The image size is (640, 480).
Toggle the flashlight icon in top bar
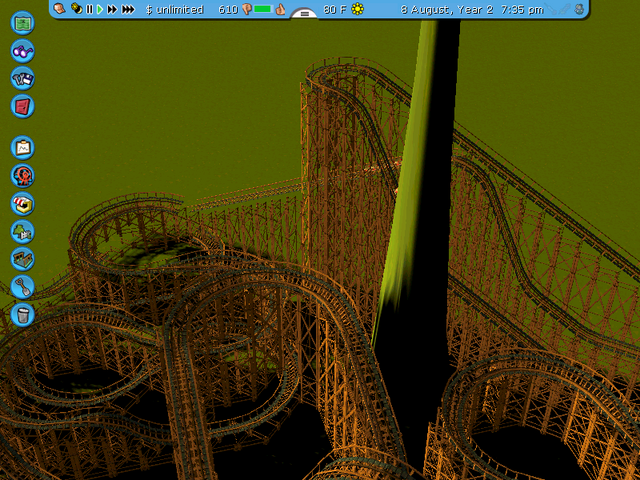[76, 8]
